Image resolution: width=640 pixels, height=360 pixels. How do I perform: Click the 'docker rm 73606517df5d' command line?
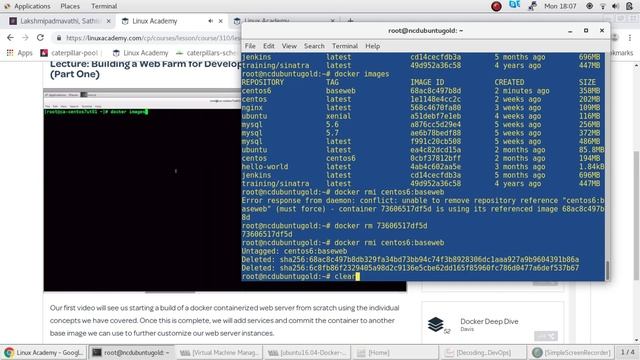[335, 226]
